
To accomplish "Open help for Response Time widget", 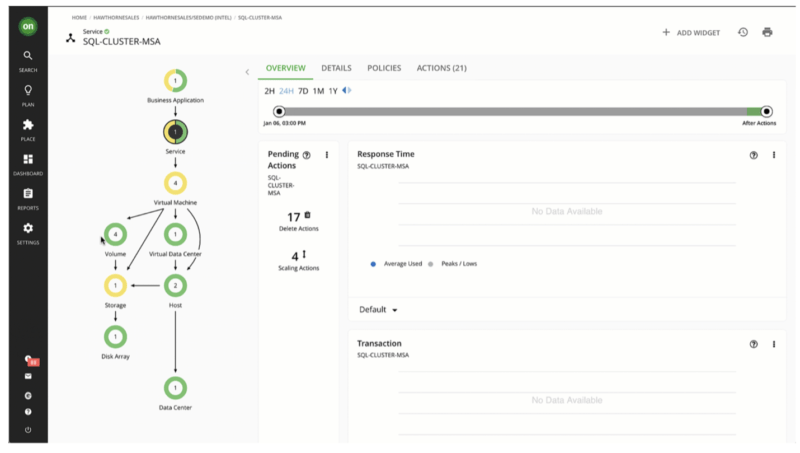I will pyautogui.click(x=754, y=155).
